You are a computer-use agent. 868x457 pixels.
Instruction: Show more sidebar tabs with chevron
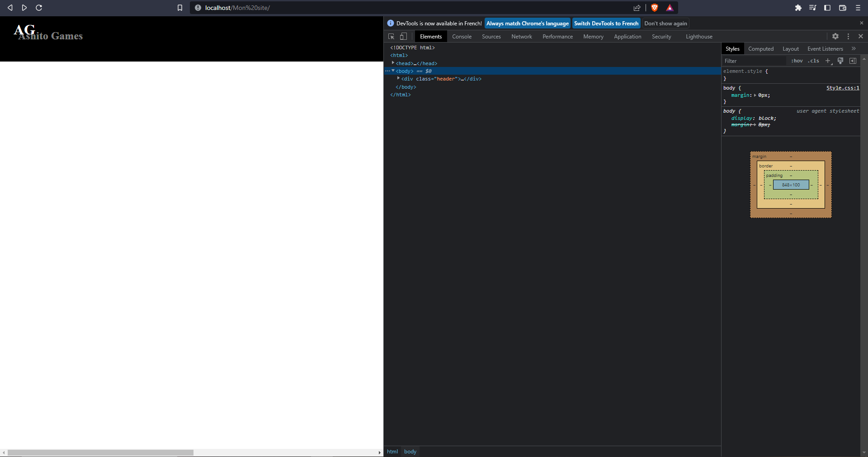pyautogui.click(x=854, y=48)
